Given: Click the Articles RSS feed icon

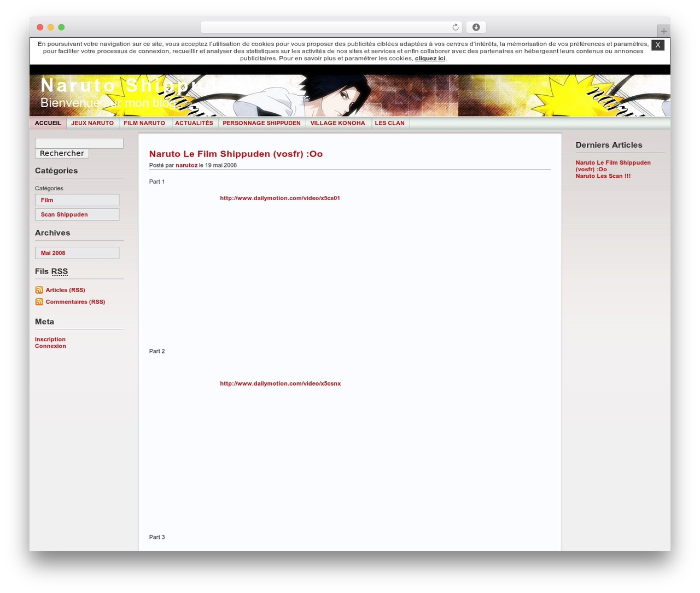Looking at the screenshot, I should [39, 290].
